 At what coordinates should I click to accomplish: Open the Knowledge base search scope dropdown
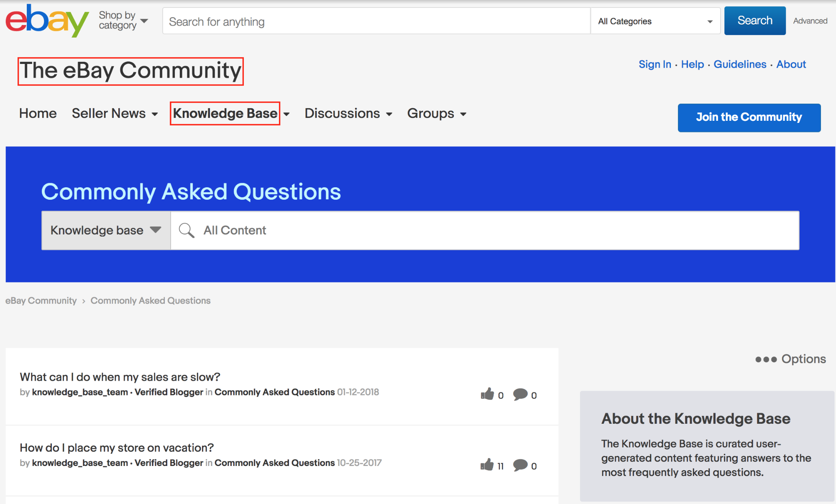106,230
